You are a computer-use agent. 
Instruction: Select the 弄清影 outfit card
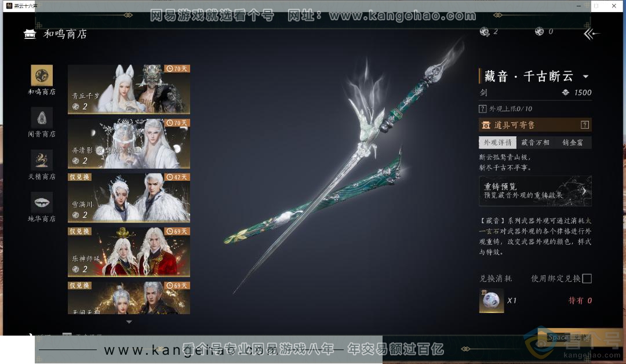click(x=129, y=144)
